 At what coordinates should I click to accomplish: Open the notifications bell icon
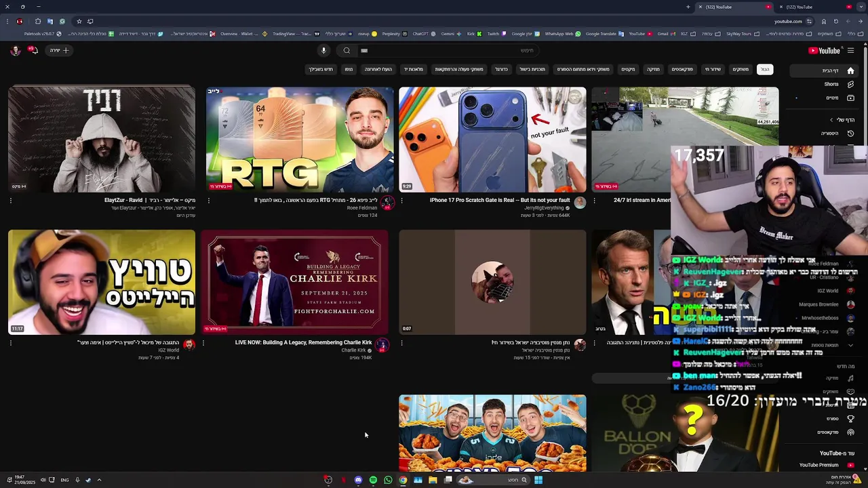[x=32, y=50]
